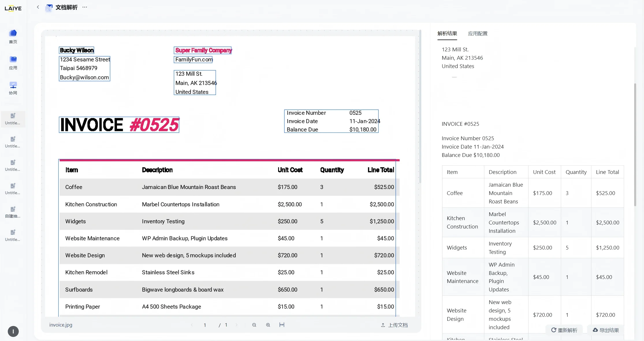The height and width of the screenshot is (341, 644).
Task: Fit document to width
Action: 282,325
